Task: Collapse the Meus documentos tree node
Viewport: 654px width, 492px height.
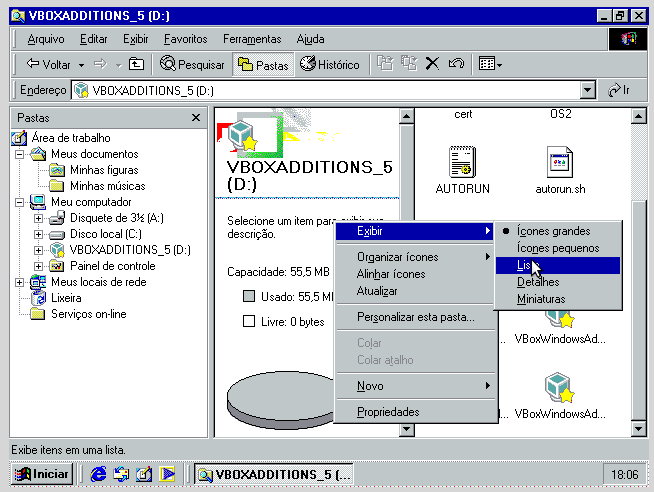Action: 19,154
